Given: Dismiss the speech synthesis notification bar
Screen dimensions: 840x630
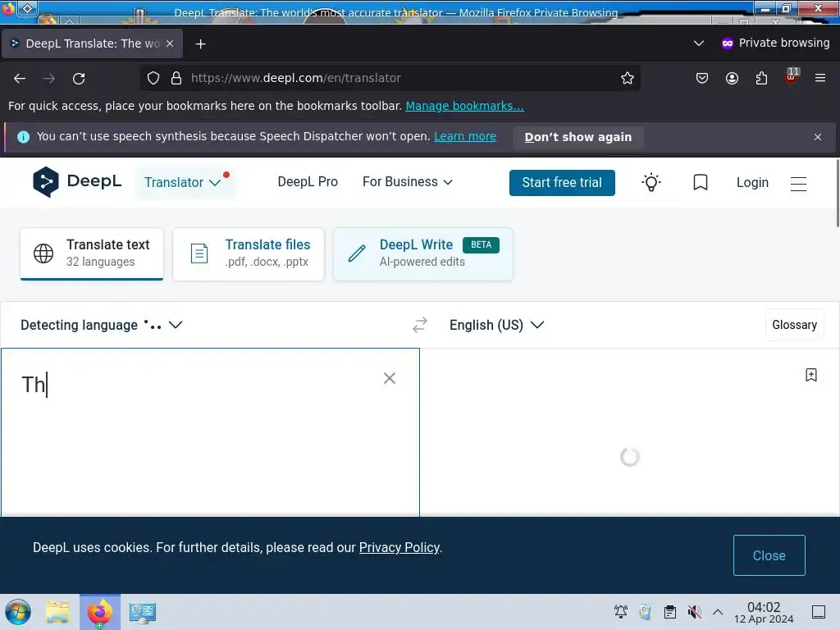Looking at the screenshot, I should (818, 137).
